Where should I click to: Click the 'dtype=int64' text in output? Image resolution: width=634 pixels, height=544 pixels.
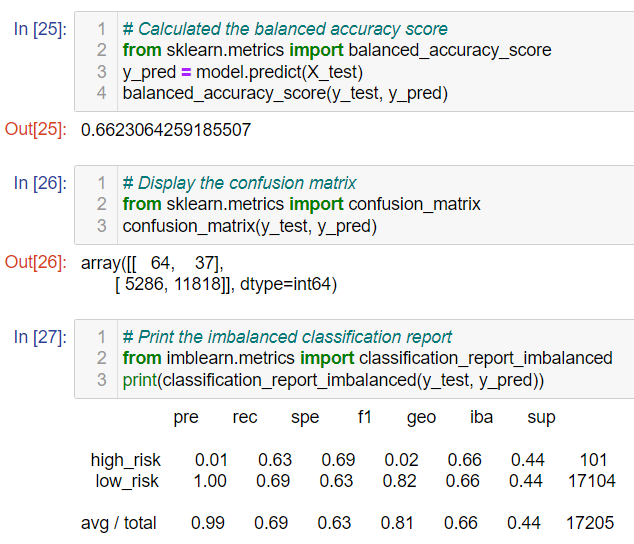(285, 284)
